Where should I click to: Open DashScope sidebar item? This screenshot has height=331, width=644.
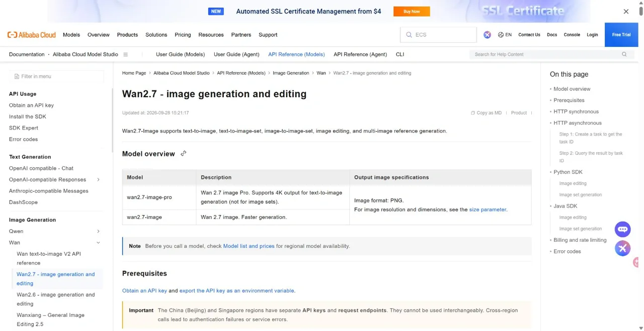23,202
